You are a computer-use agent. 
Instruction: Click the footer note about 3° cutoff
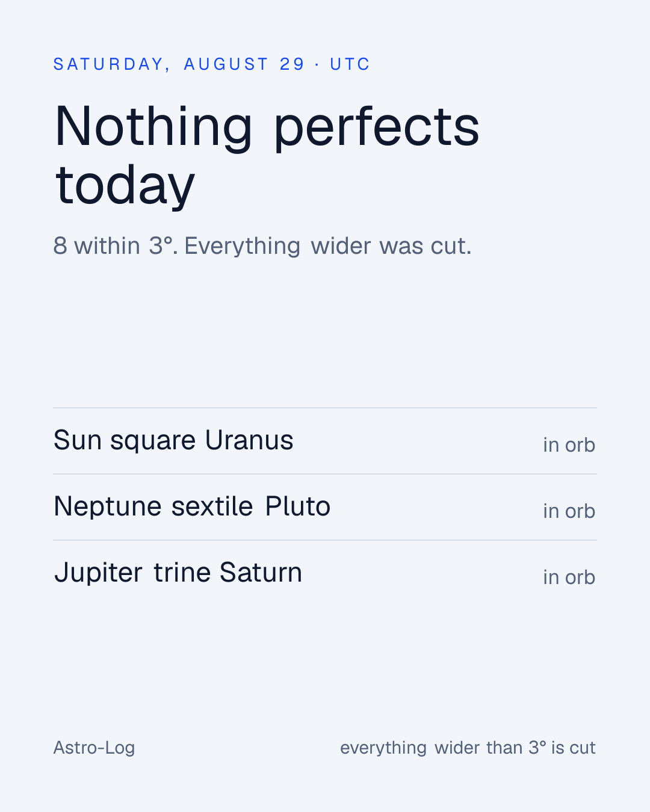tap(468, 748)
